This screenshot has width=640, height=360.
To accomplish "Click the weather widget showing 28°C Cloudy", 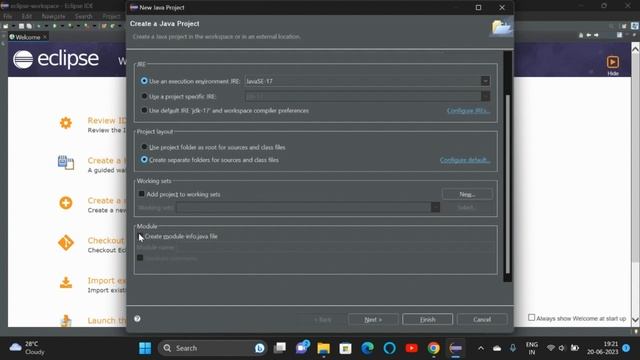I will click(27, 348).
